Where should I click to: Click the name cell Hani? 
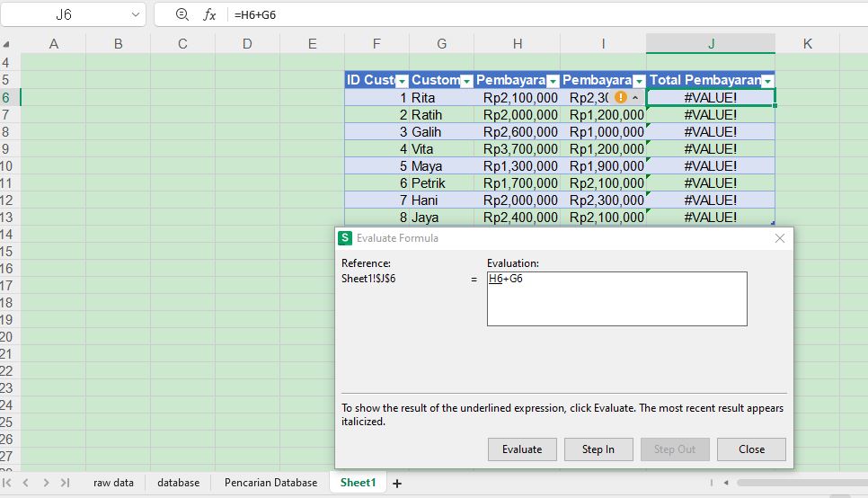click(442, 200)
